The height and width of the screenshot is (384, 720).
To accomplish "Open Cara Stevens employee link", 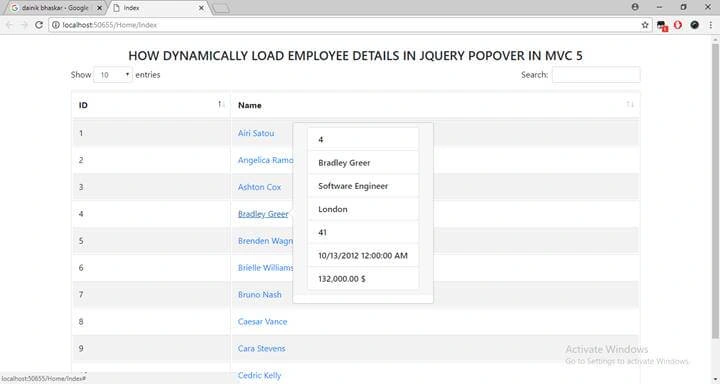I will point(261,349).
